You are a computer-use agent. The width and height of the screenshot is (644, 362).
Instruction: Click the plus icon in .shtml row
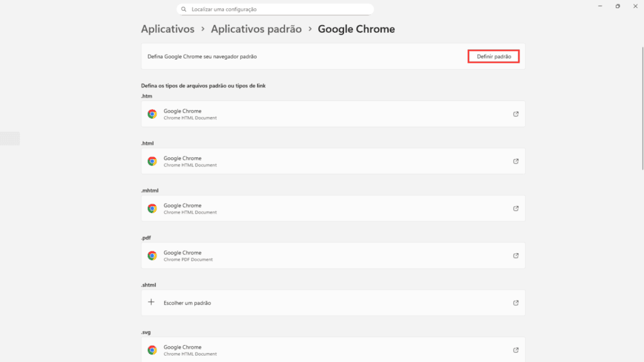pos(151,302)
